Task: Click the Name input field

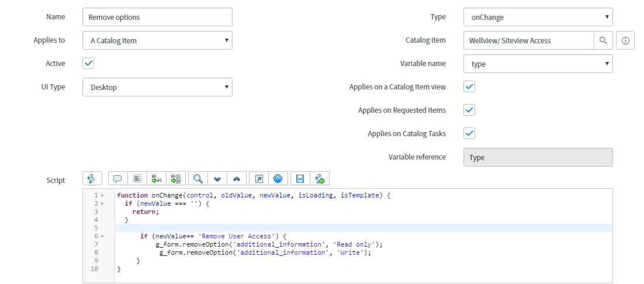Action: pos(157,17)
